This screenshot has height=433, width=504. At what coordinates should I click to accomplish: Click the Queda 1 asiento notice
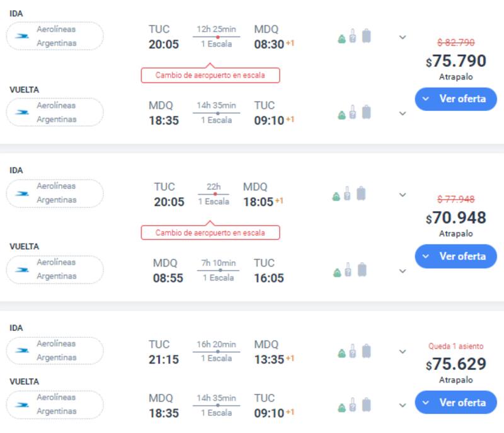(456, 346)
